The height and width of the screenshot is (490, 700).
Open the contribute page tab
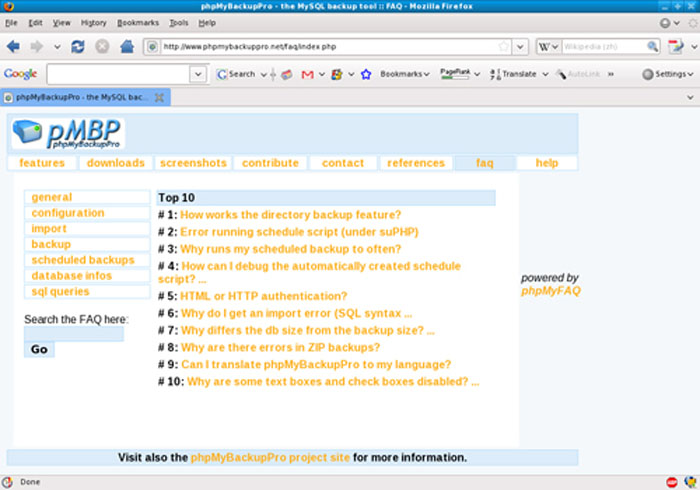pos(270,163)
